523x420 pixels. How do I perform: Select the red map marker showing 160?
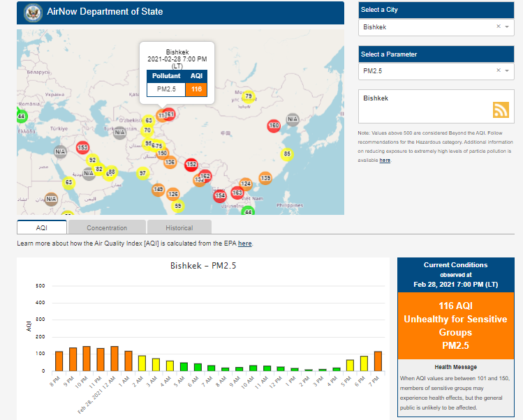click(274, 126)
